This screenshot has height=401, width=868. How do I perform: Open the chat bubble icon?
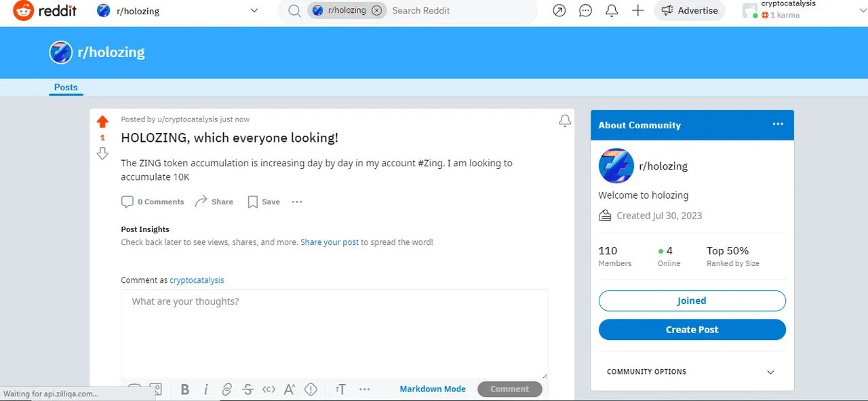point(585,11)
